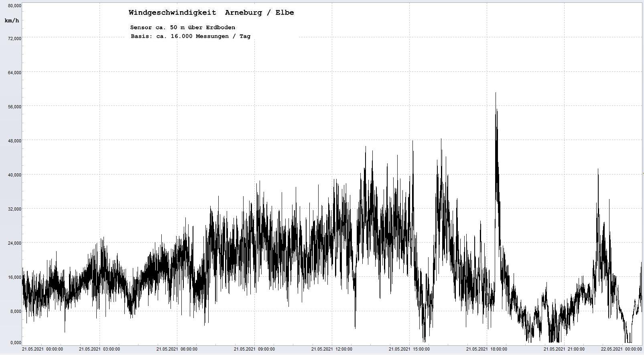Click the highest wind speed peak after 18:00
Image resolution: width=644 pixels, height=355 pixels.
coord(496,93)
